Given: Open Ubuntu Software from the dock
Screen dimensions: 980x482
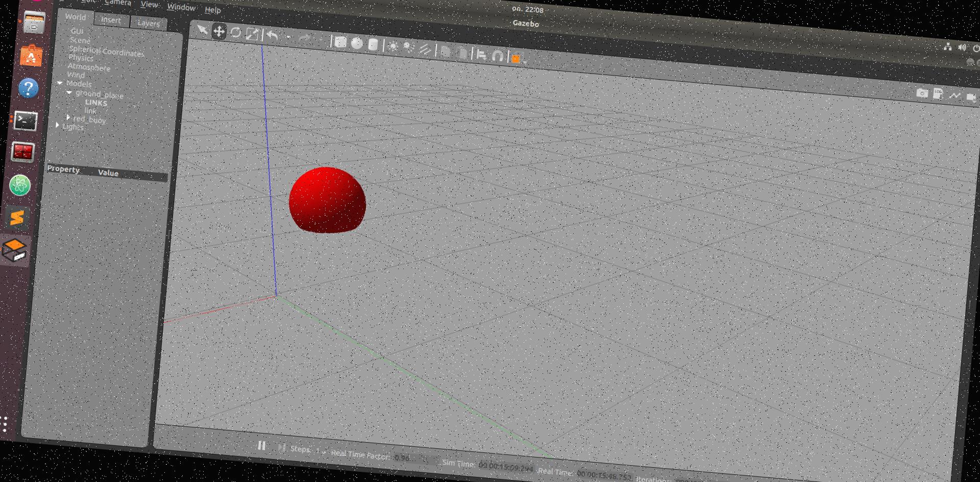Looking at the screenshot, I should (31, 55).
